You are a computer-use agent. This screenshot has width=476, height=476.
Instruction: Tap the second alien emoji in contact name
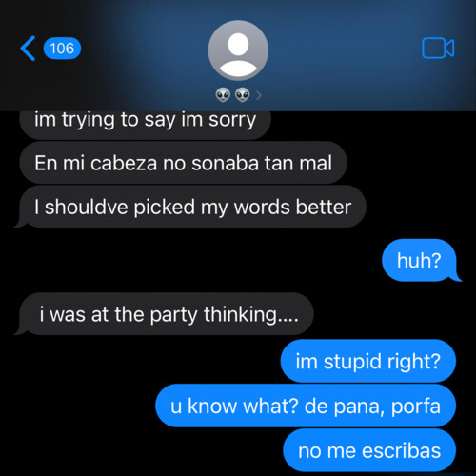point(243,95)
